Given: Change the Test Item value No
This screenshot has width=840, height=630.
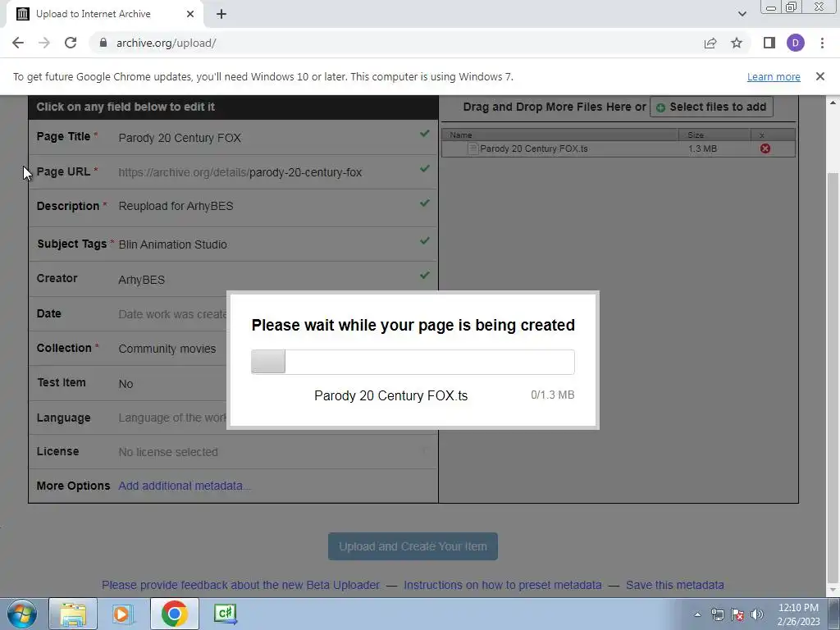Looking at the screenshot, I should pos(126,384).
